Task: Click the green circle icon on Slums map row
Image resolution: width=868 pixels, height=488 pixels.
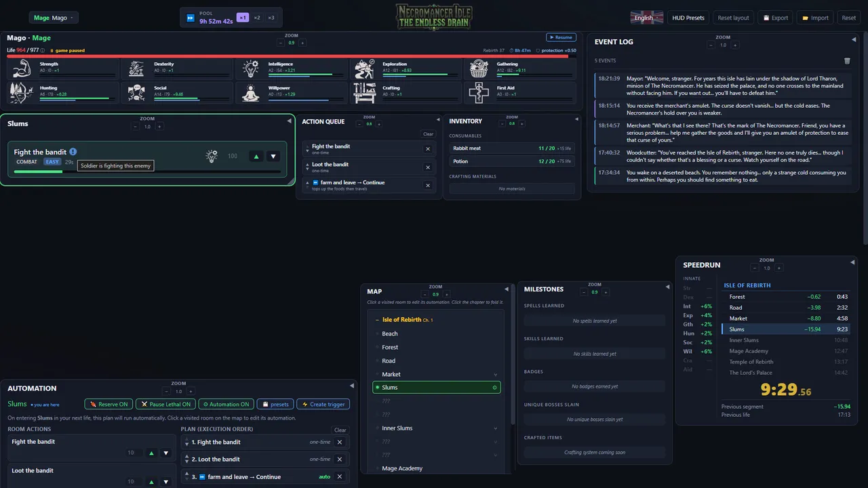Action: [x=495, y=388]
